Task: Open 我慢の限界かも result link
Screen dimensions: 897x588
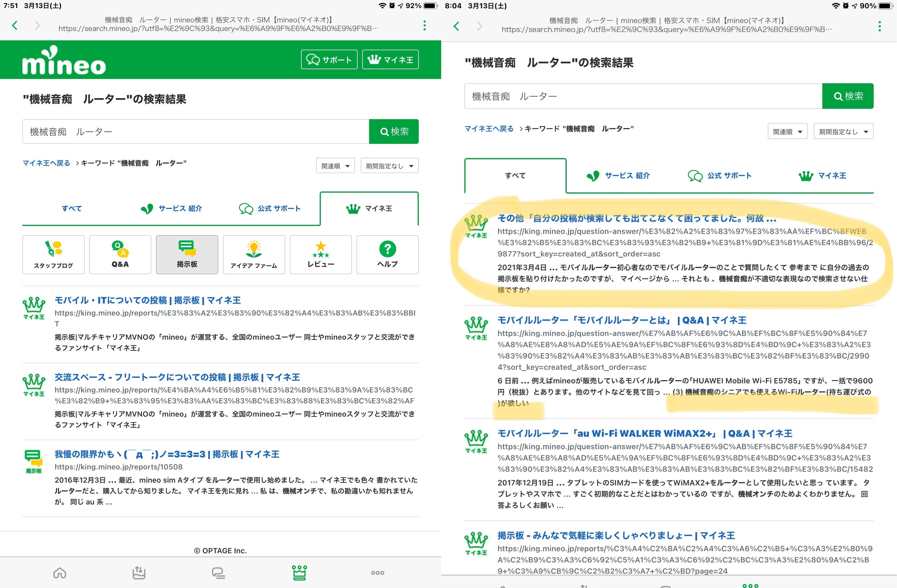Action: 167,454
